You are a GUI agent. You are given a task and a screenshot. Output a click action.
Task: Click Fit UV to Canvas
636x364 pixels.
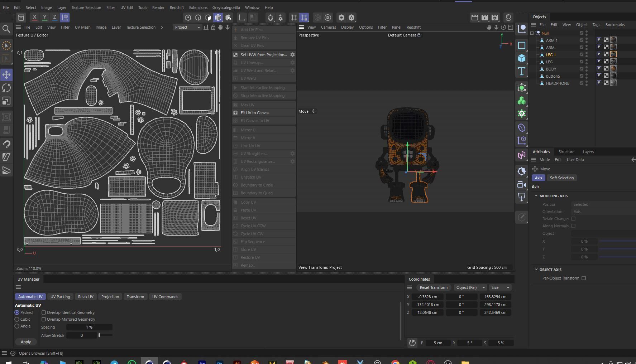click(x=255, y=113)
